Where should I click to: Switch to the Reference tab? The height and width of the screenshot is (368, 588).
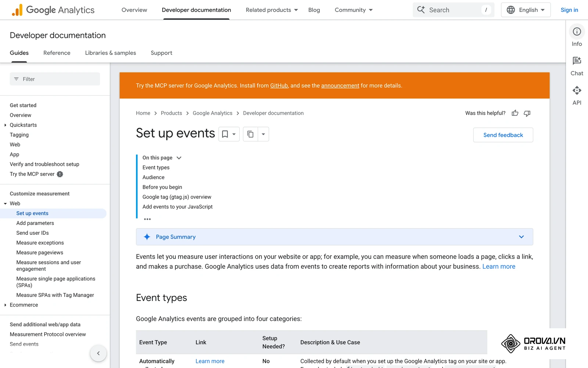coord(57,53)
